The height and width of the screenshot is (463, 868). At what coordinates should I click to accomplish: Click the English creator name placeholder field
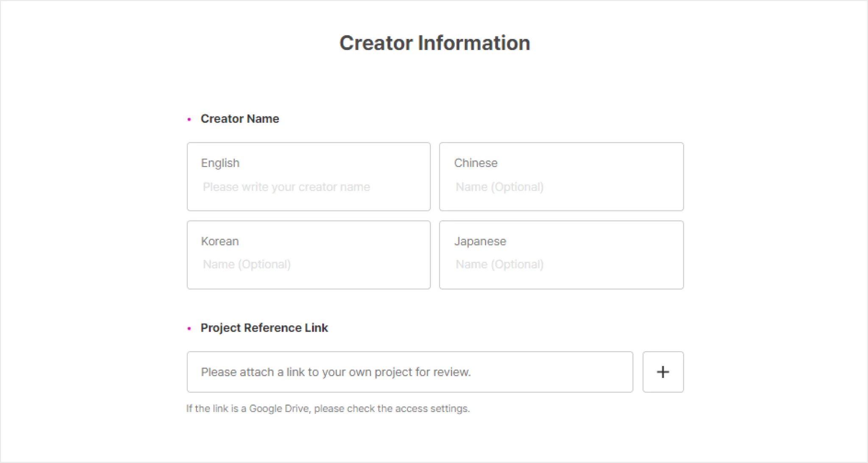pyautogui.click(x=287, y=187)
